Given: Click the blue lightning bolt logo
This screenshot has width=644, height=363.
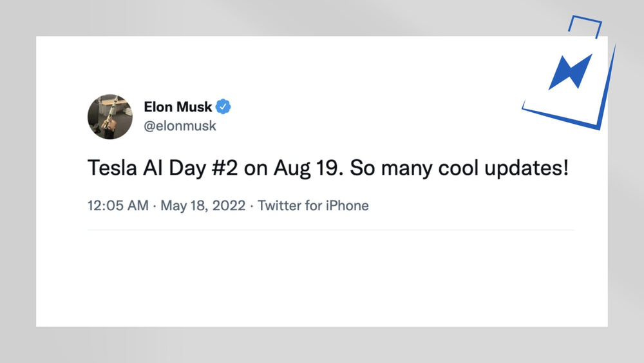Looking at the screenshot, I should point(570,72).
